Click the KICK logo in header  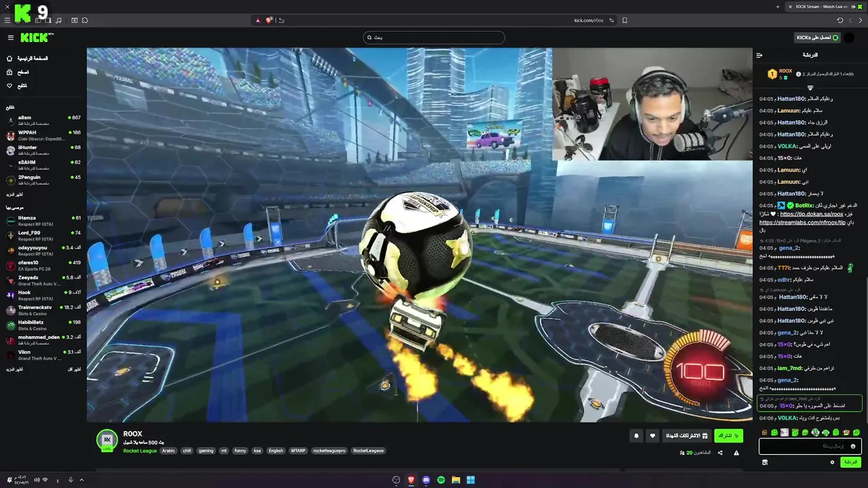click(x=35, y=38)
